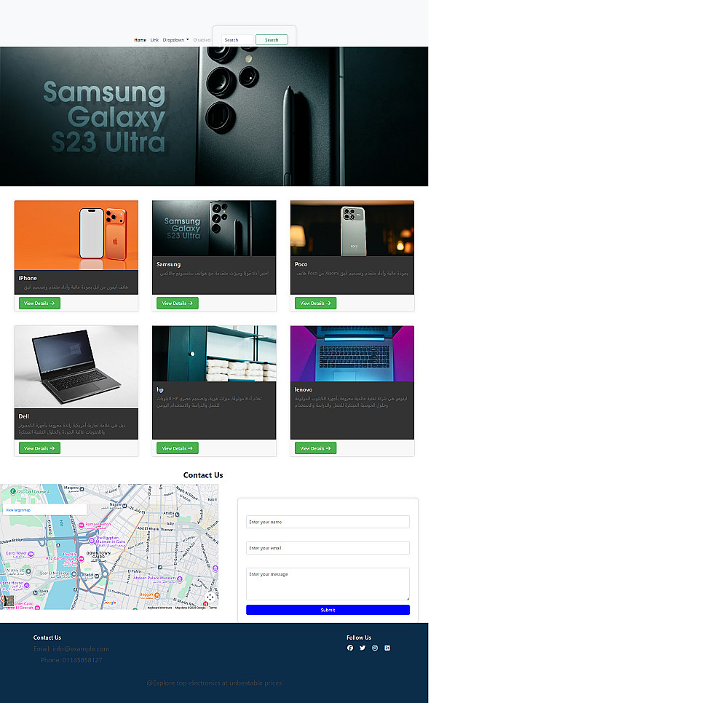Click the iPhone product image
The height and width of the screenshot is (703, 728).
[76, 235]
